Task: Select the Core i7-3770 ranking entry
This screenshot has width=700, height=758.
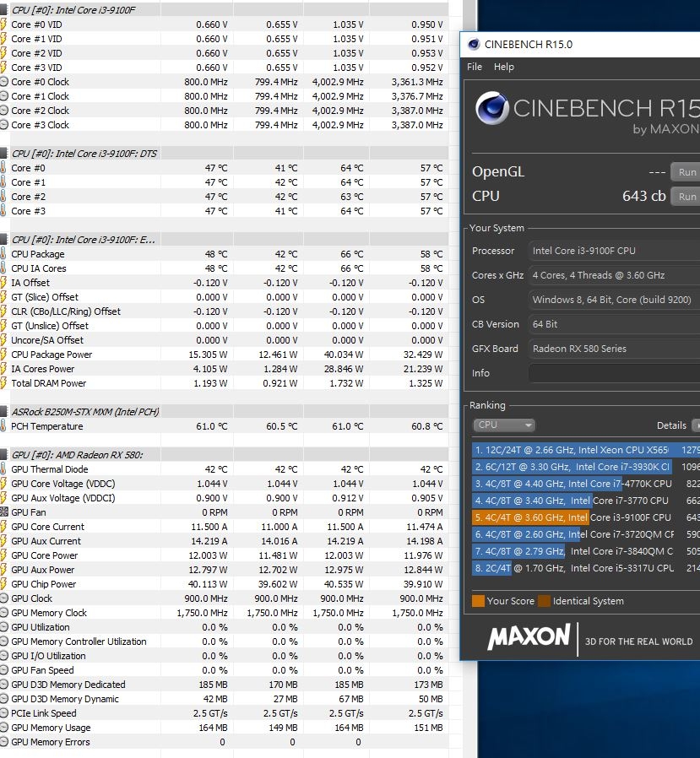Action: point(586,501)
